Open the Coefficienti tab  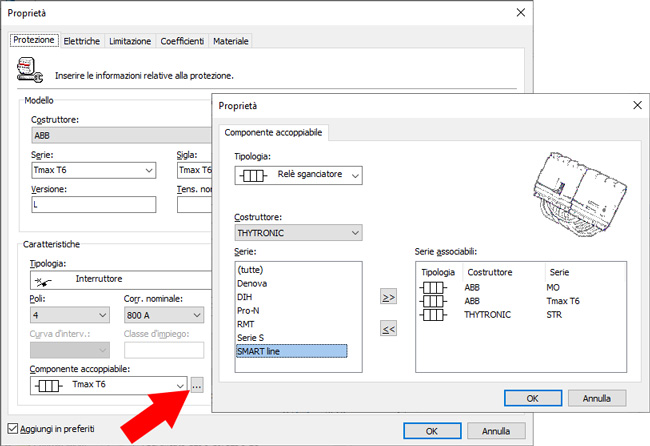point(181,41)
